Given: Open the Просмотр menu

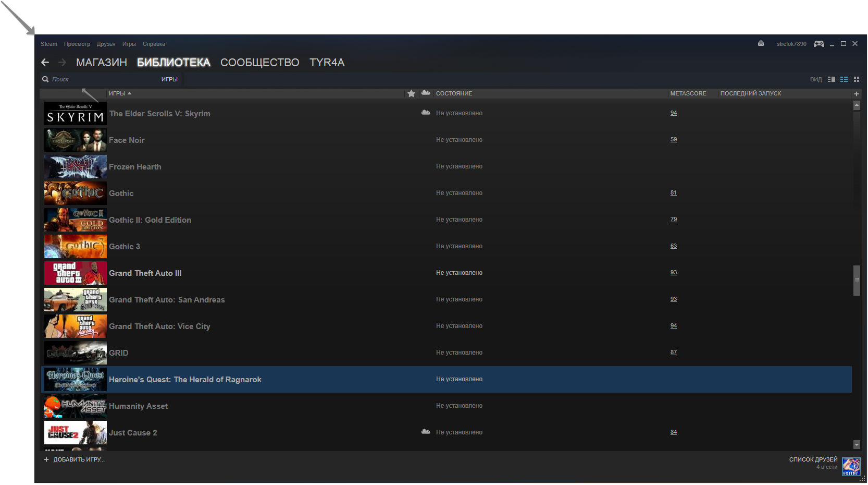Looking at the screenshot, I should (77, 44).
